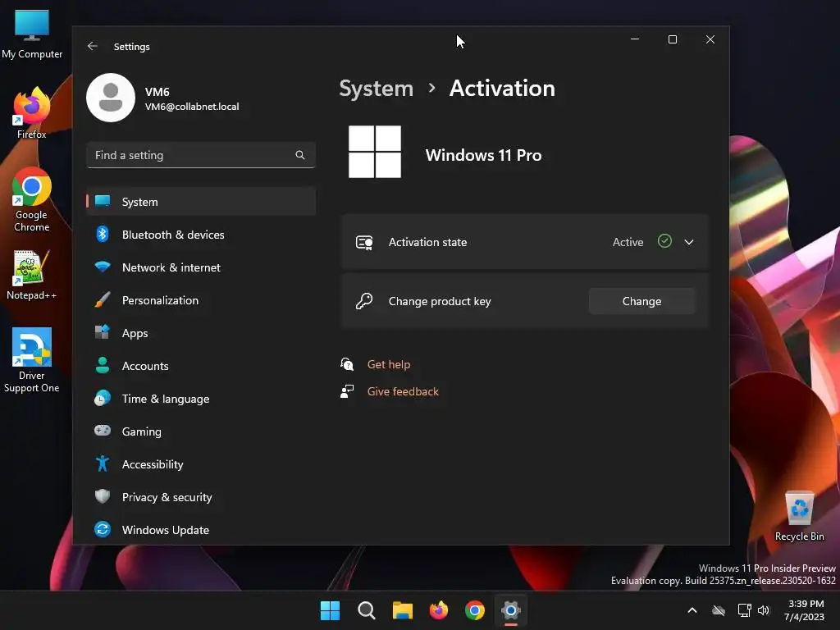
Task: Open taskbar Search
Action: tap(367, 610)
